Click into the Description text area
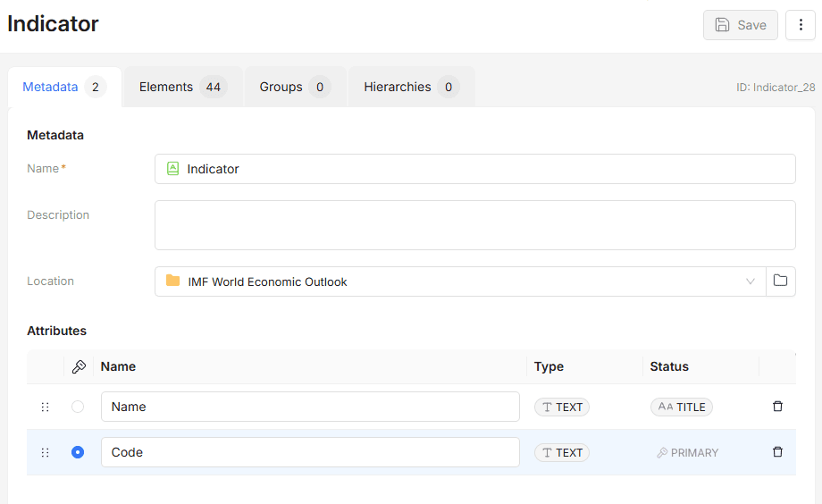 [475, 225]
